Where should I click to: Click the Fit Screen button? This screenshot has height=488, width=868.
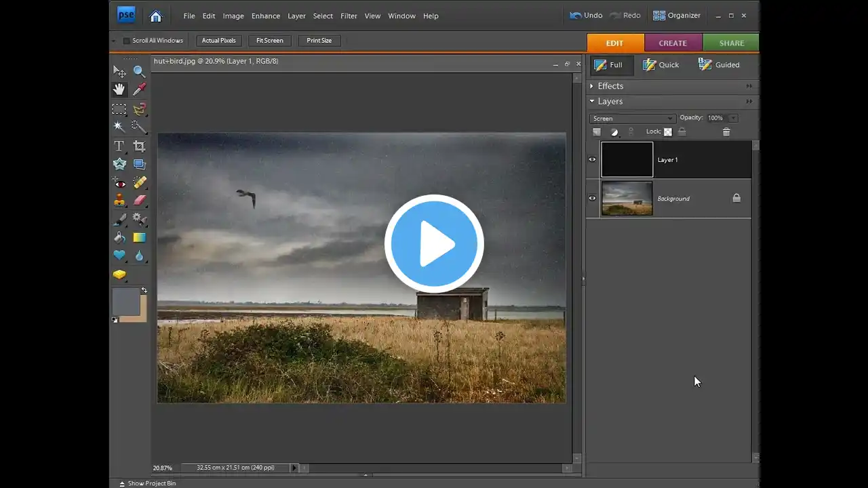coord(269,41)
